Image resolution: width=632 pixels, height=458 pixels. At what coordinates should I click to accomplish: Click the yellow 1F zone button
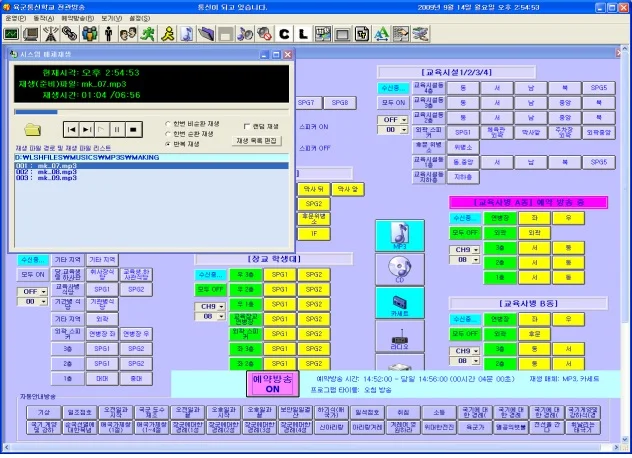coord(314,233)
